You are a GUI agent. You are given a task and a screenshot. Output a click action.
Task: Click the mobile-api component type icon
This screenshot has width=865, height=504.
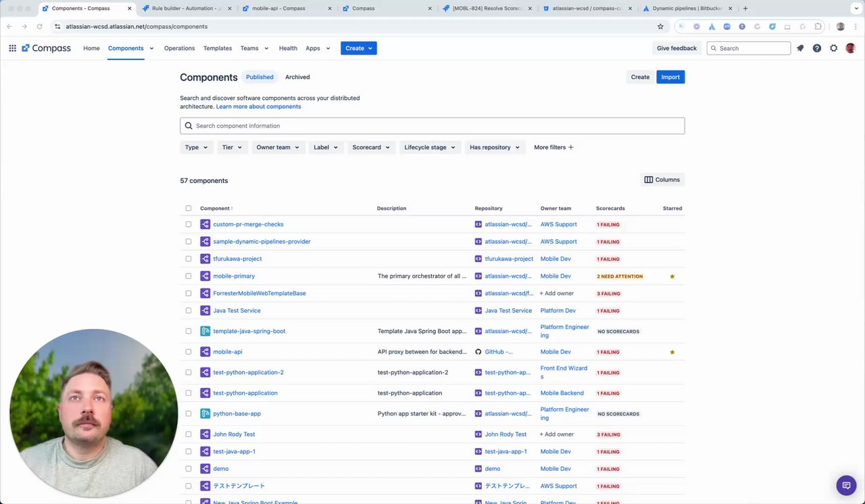205,352
